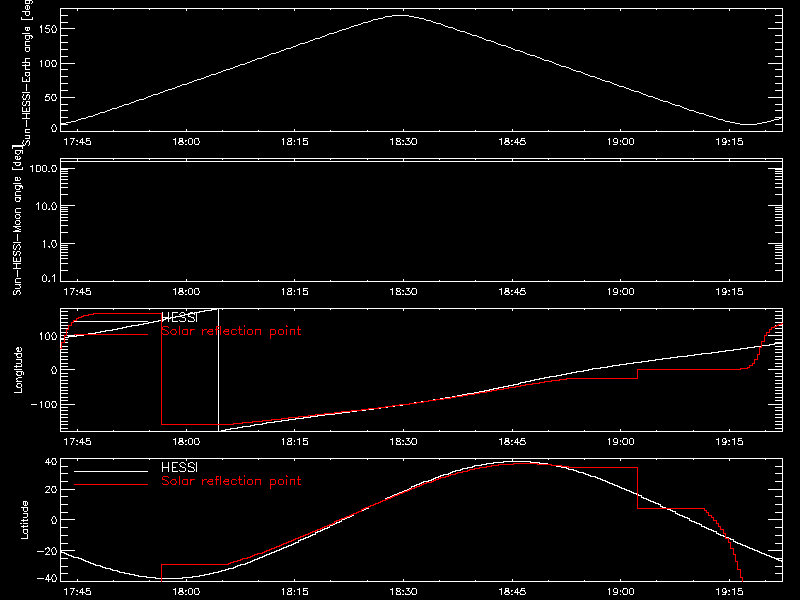Click 'Solar reflection point' legend in Latitude plot

click(231, 481)
